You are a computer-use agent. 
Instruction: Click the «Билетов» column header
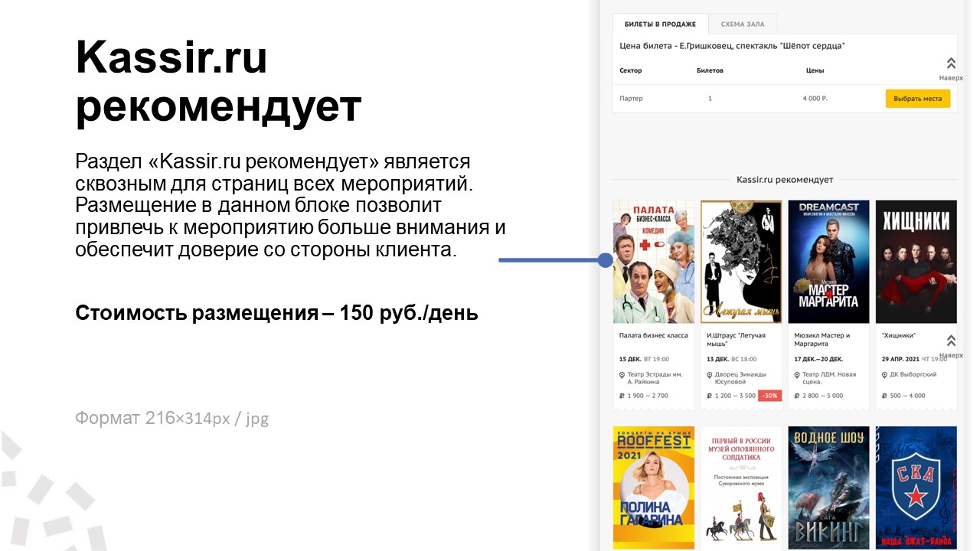pos(710,70)
